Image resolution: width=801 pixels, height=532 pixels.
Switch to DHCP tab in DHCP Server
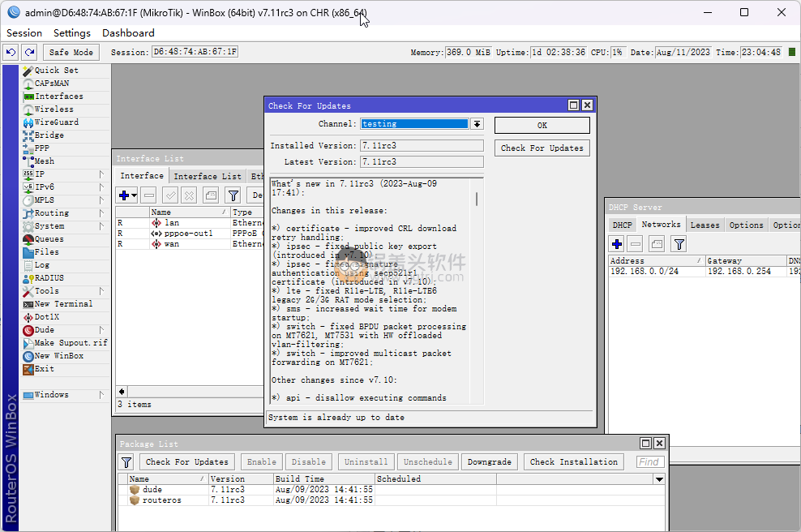(622, 225)
